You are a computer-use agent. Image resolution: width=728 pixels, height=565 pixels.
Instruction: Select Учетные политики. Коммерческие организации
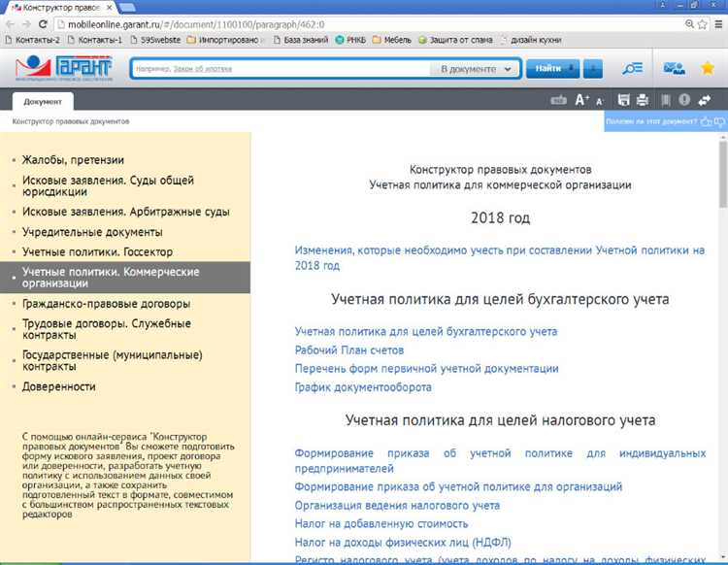[125, 278]
